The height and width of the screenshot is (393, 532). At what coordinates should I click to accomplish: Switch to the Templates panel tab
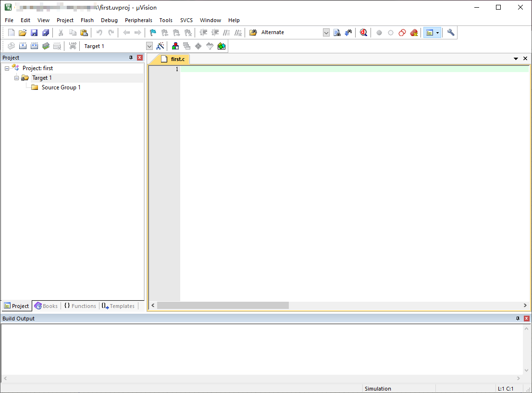(118, 306)
